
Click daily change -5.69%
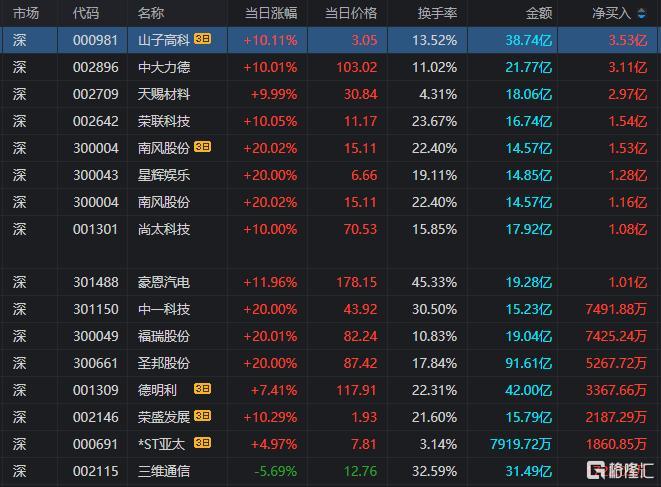point(276,471)
